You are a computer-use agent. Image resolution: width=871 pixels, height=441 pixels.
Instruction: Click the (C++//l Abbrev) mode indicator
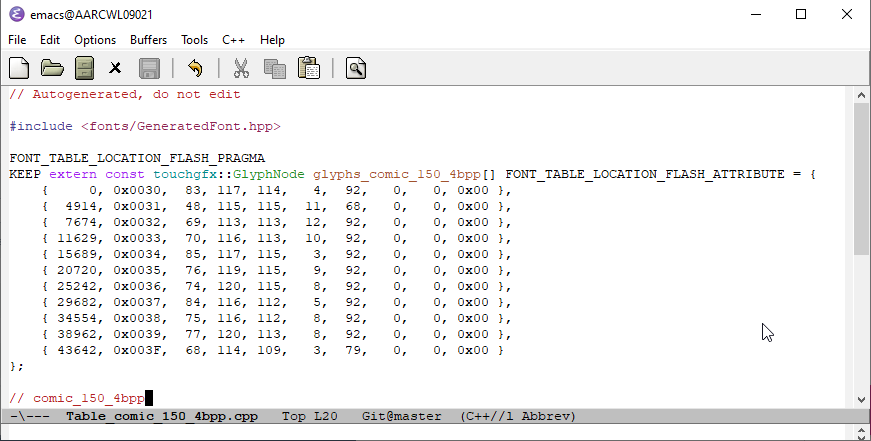[x=518, y=416]
